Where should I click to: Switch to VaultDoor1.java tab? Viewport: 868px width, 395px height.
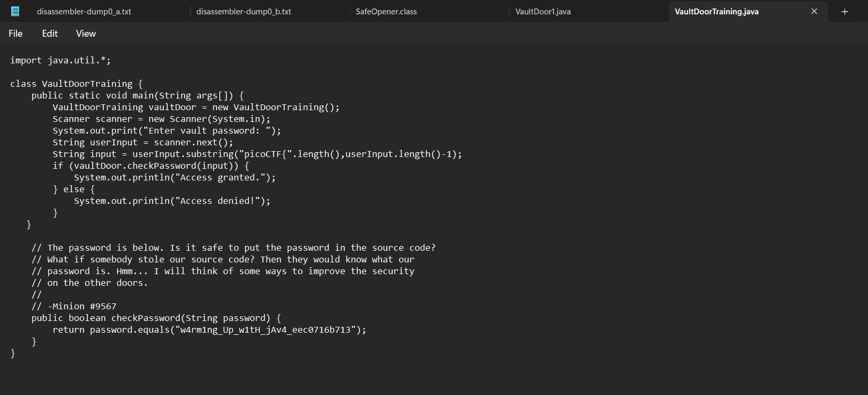pyautogui.click(x=543, y=12)
